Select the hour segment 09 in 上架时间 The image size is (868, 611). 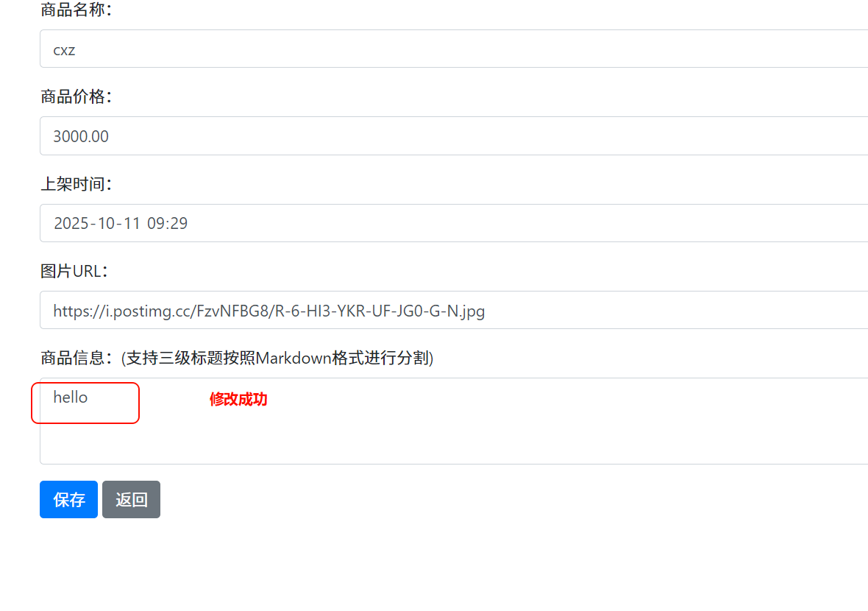point(155,223)
